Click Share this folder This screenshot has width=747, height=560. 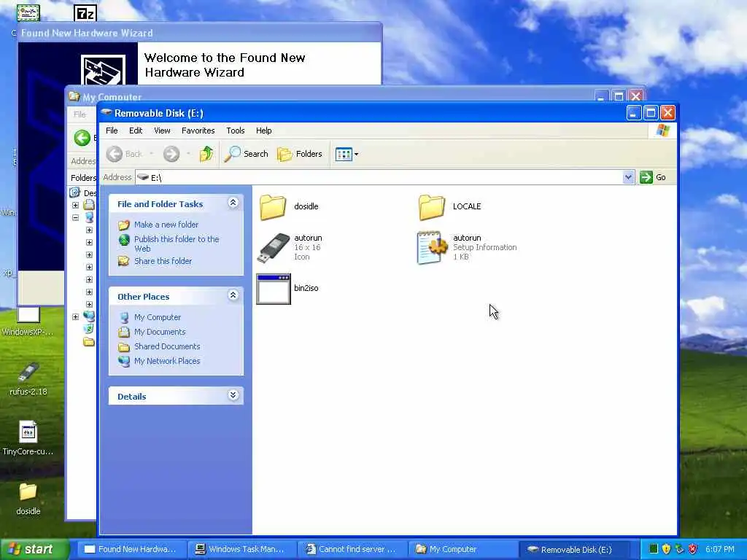163,261
